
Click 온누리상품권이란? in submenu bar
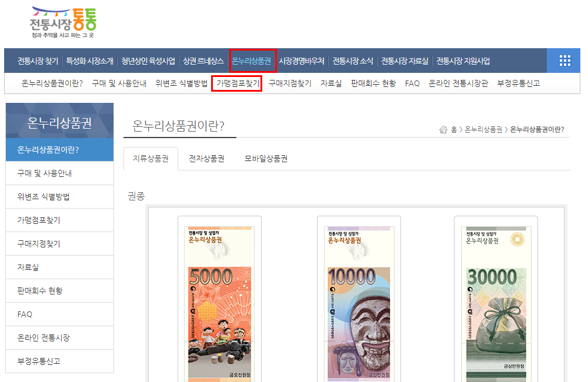[x=52, y=83]
